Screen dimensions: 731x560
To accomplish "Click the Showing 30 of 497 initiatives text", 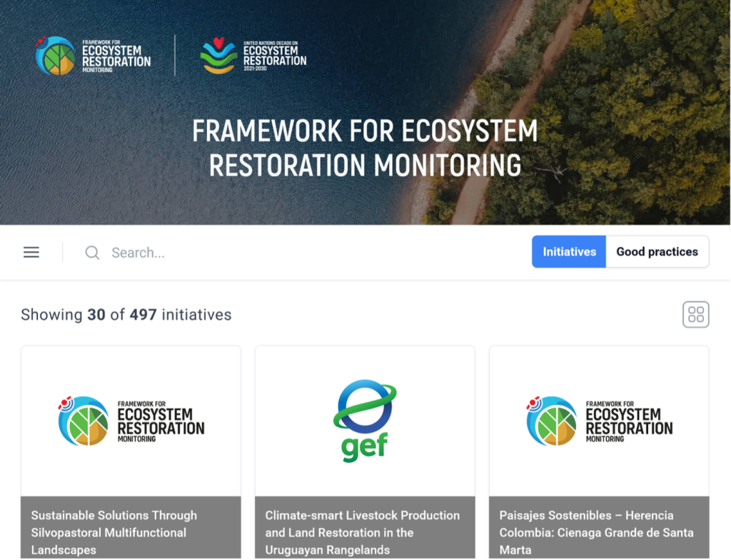I will coord(126,315).
